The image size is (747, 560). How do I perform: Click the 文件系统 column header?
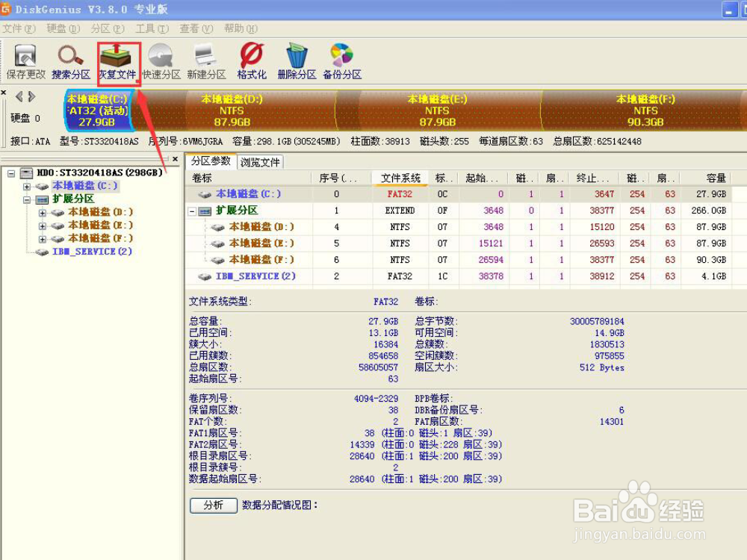click(400, 178)
